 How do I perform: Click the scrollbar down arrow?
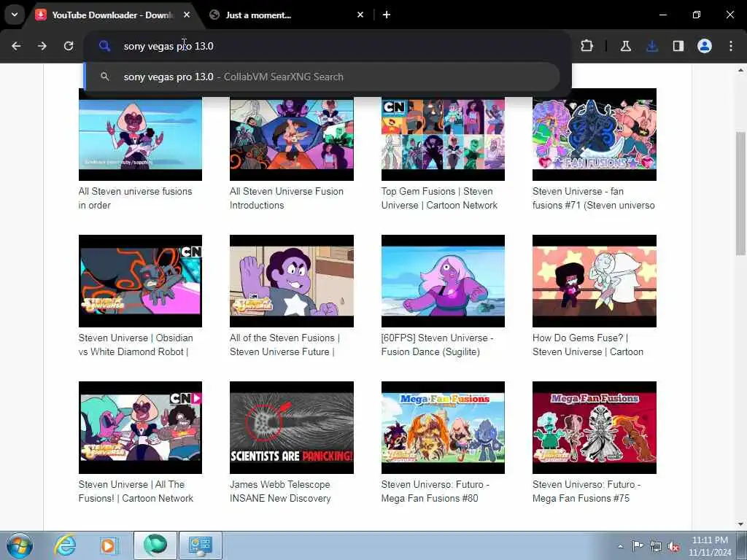740,524
